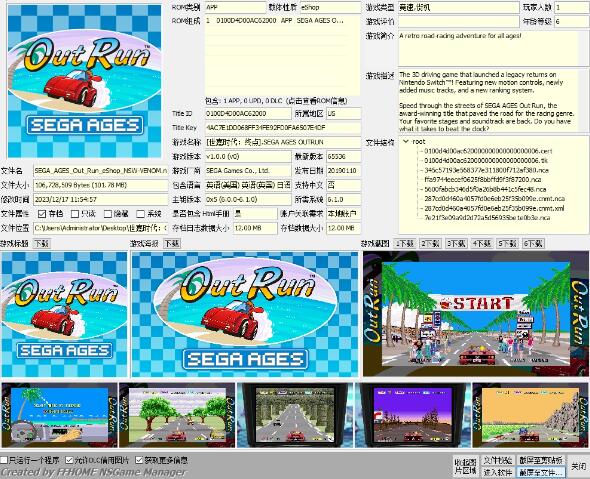This screenshot has width=590, height=479.
Task: Click the 文件名 field SEGA_AGES_Out_Run_eShop
Action: [x=100, y=171]
